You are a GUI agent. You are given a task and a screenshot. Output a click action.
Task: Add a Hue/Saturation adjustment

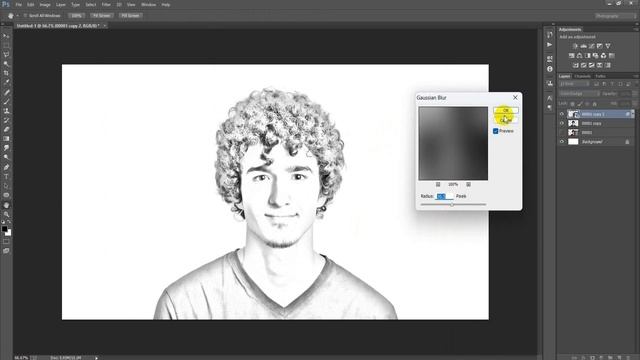tap(571, 56)
